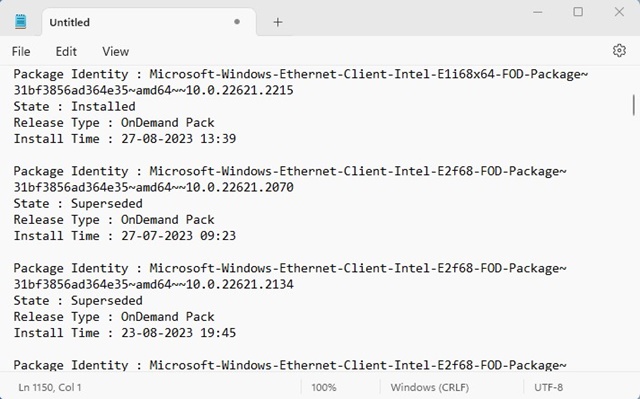
Task: Click in Install Time : 27-08-2023 13:39 line
Action: [x=124, y=139]
